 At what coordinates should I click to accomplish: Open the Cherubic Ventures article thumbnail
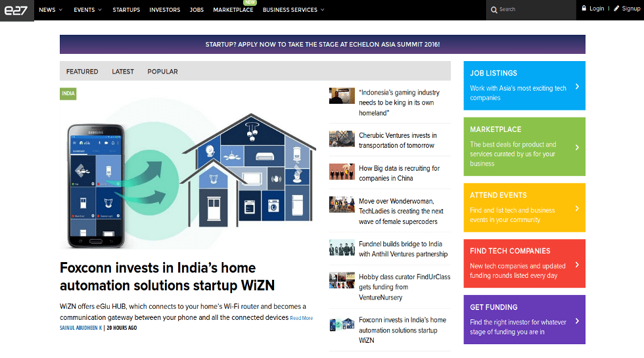[342, 139]
